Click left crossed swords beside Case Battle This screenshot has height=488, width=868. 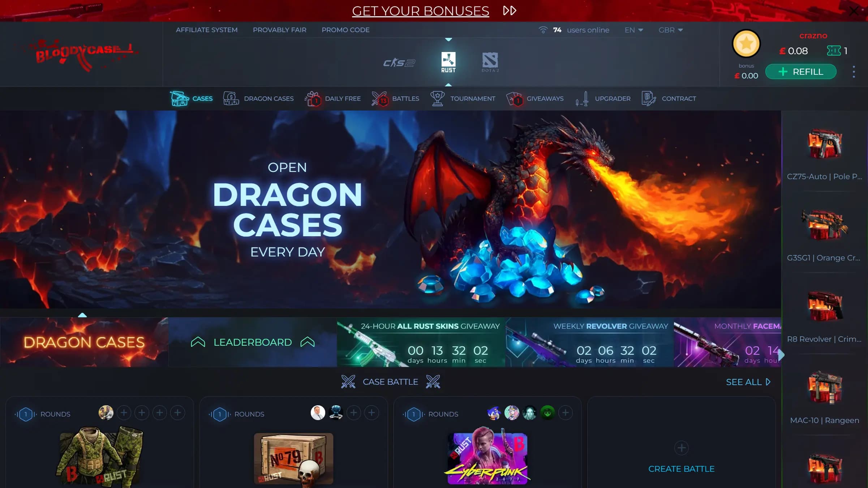pyautogui.click(x=348, y=382)
